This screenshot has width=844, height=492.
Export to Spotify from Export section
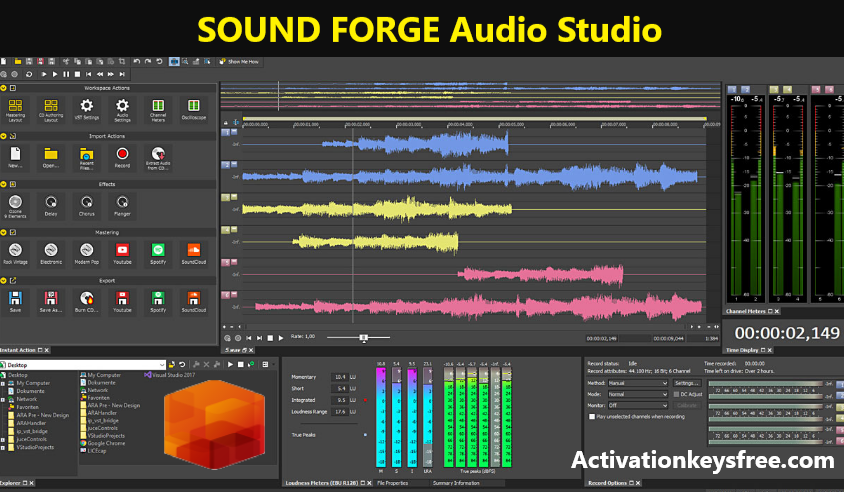(158, 301)
